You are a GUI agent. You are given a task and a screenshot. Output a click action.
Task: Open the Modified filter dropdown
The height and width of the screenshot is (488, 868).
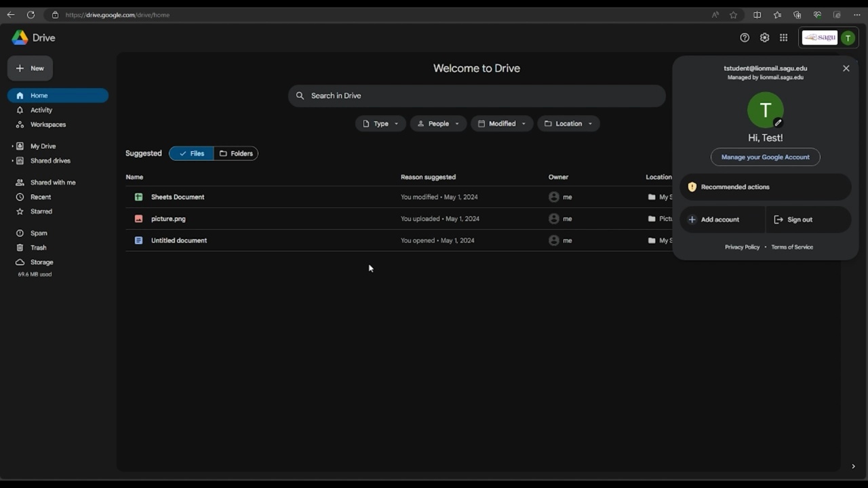pyautogui.click(x=502, y=123)
